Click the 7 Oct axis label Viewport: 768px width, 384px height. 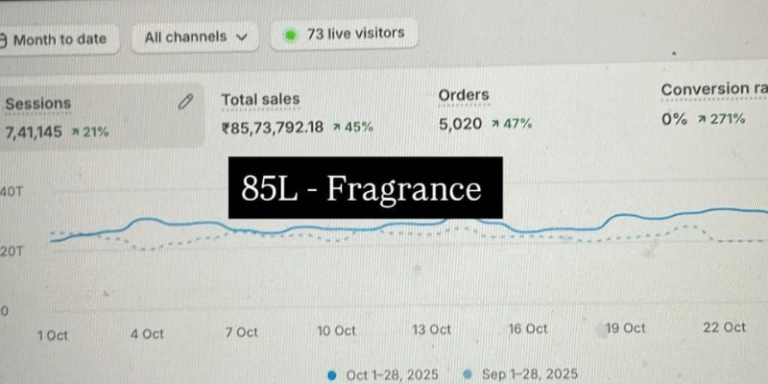click(241, 333)
